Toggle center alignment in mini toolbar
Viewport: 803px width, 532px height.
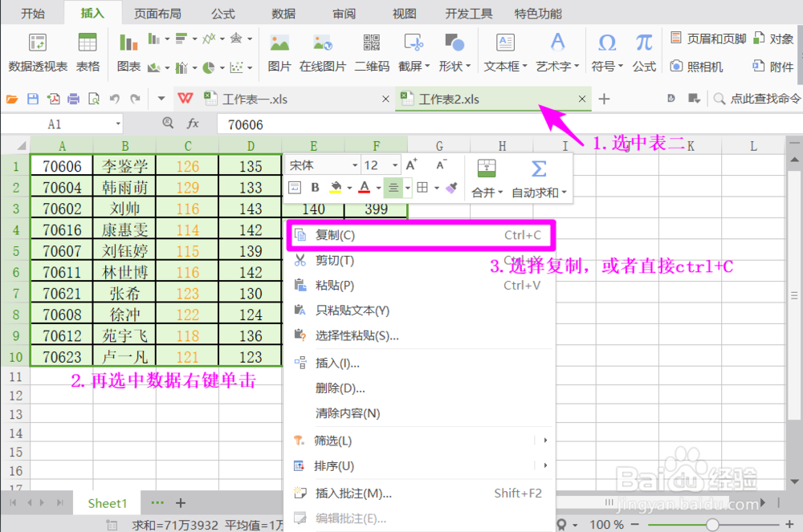(x=393, y=188)
